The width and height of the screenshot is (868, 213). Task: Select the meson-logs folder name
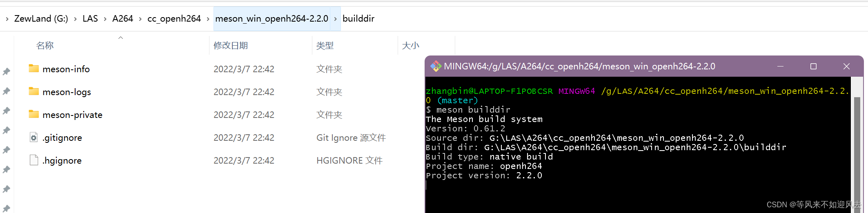pos(67,92)
